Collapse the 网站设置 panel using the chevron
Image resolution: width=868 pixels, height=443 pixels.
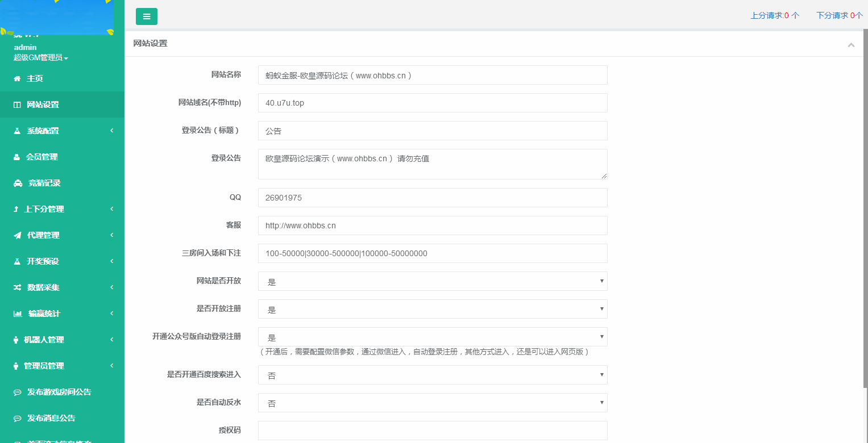851,44
